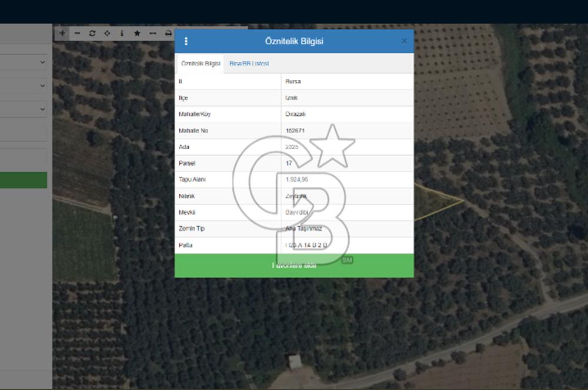Click the green Favorilere ekle button
Viewport: 588px width, 390px height.
(x=295, y=265)
